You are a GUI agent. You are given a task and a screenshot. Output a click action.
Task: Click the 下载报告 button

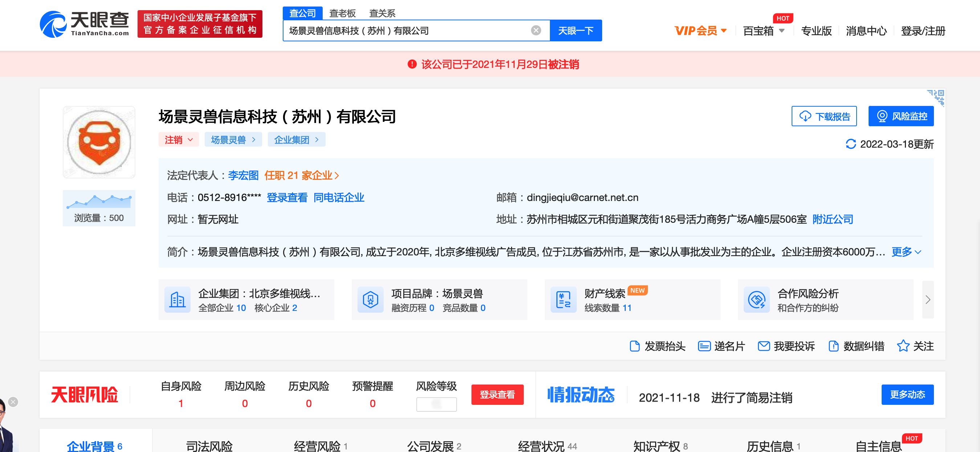824,116
